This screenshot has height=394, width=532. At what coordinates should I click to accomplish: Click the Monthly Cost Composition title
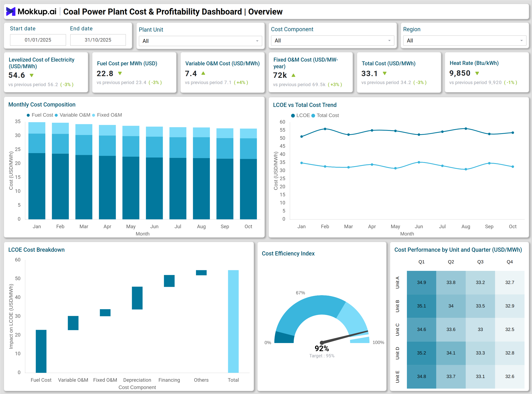42,105
